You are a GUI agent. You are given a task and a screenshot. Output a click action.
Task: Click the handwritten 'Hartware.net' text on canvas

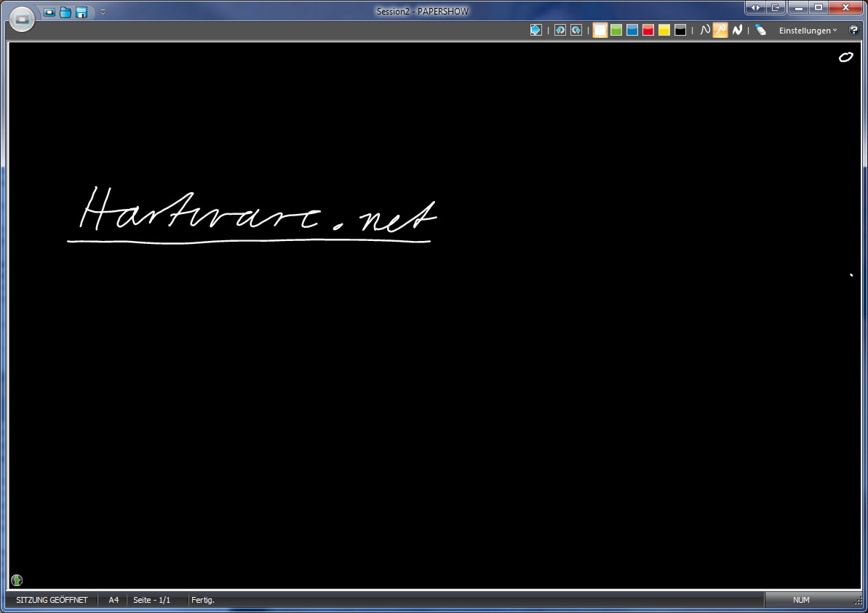tap(258, 209)
